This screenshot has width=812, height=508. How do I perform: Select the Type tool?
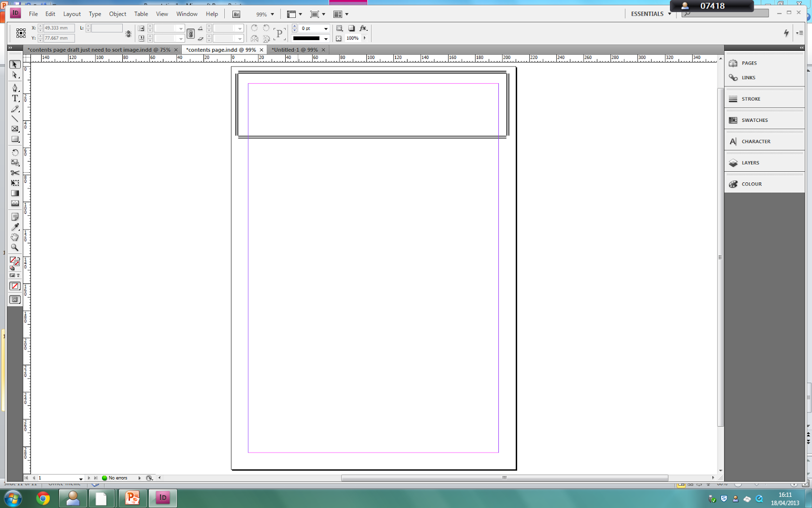(x=15, y=99)
